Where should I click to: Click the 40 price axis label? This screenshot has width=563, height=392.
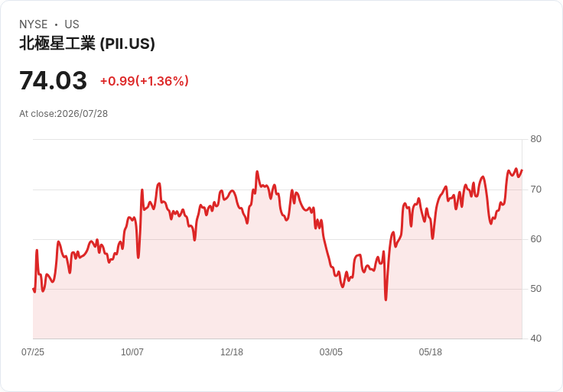pos(535,339)
